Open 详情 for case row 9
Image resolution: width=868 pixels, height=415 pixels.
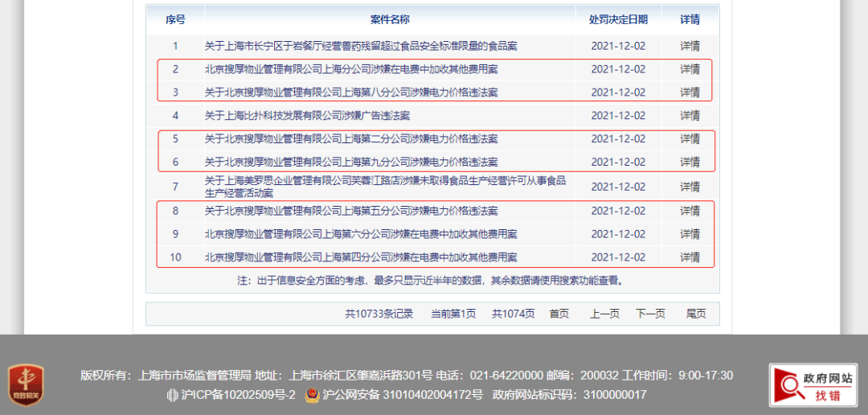point(690,234)
